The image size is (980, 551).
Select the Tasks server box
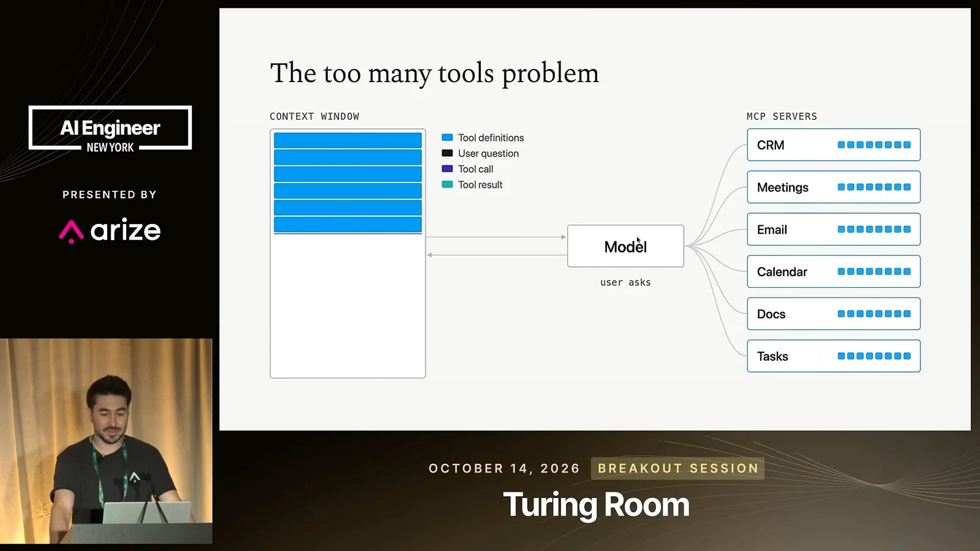point(834,356)
